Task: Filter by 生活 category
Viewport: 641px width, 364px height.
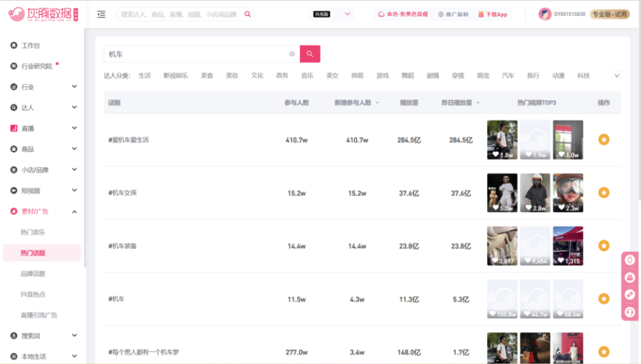Action: coord(145,75)
